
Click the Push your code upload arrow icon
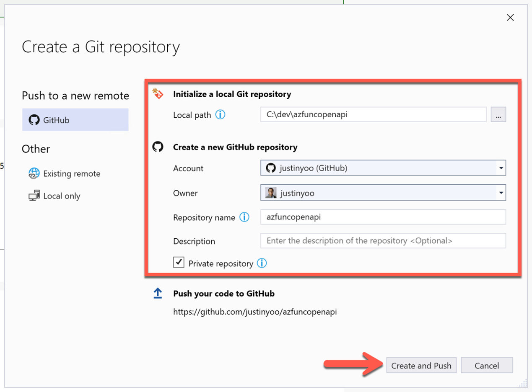click(x=158, y=293)
